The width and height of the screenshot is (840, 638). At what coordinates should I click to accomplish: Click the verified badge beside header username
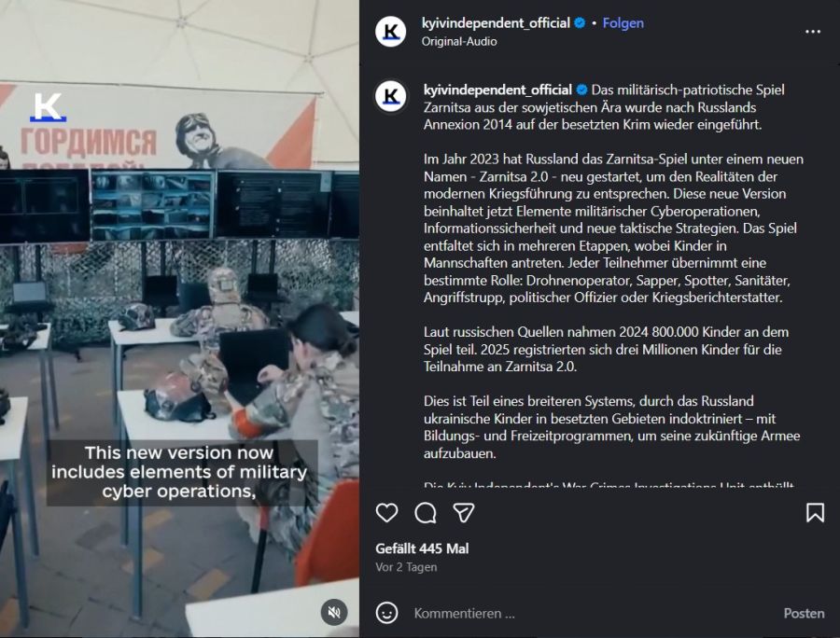580,23
